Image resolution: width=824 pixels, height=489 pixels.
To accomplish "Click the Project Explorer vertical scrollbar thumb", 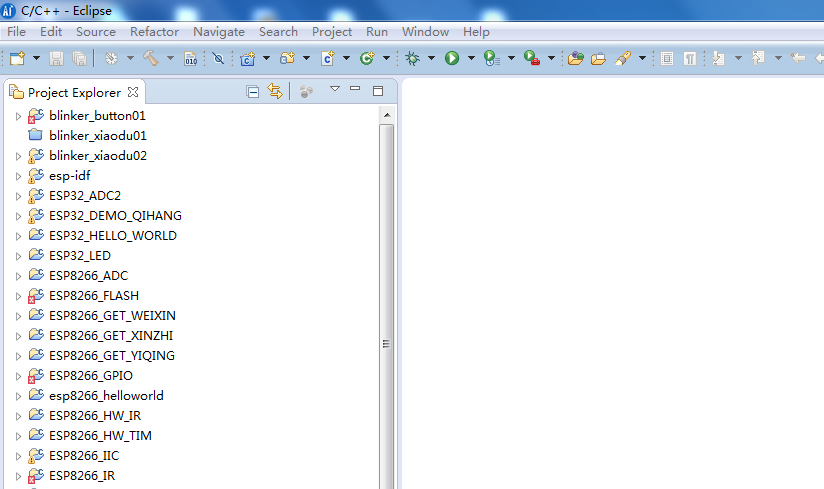I will tap(387, 307).
